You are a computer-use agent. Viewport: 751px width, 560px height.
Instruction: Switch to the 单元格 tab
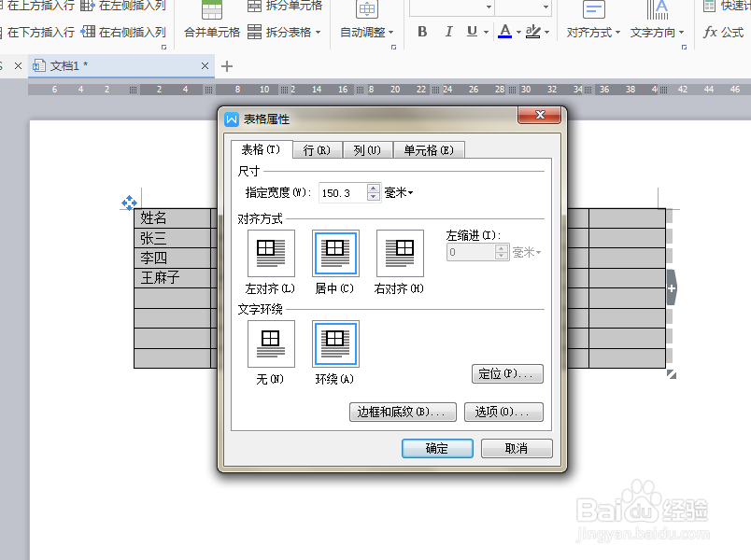429,148
